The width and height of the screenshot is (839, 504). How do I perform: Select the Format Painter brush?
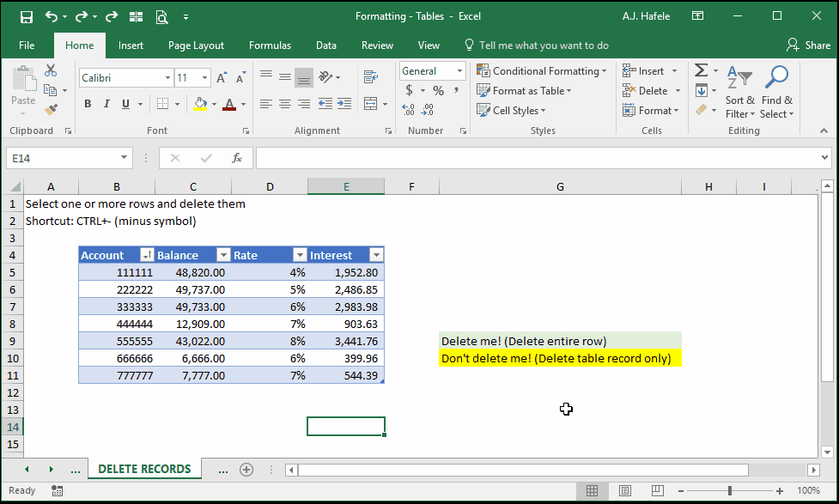51,110
